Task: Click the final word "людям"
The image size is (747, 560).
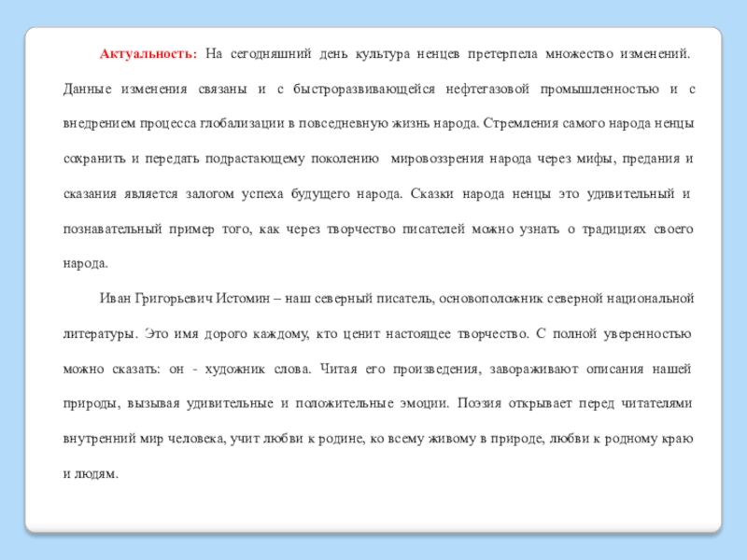Action: tap(99, 473)
